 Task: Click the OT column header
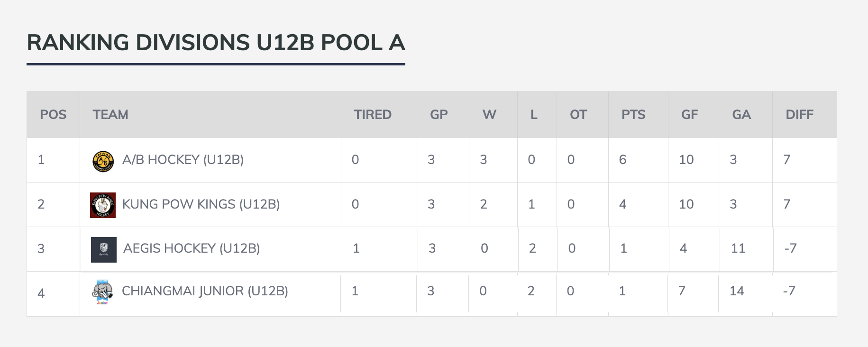click(x=578, y=115)
